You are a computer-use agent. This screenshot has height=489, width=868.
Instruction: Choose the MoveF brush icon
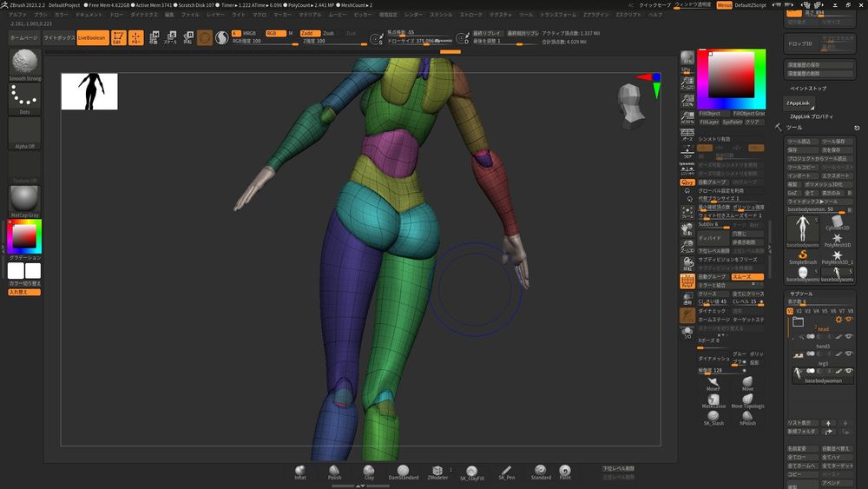(x=713, y=384)
